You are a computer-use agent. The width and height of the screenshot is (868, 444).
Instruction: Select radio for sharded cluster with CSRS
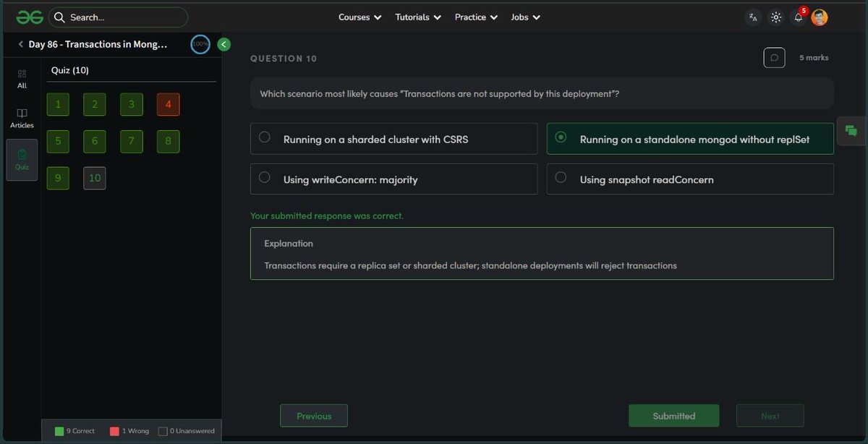click(265, 137)
